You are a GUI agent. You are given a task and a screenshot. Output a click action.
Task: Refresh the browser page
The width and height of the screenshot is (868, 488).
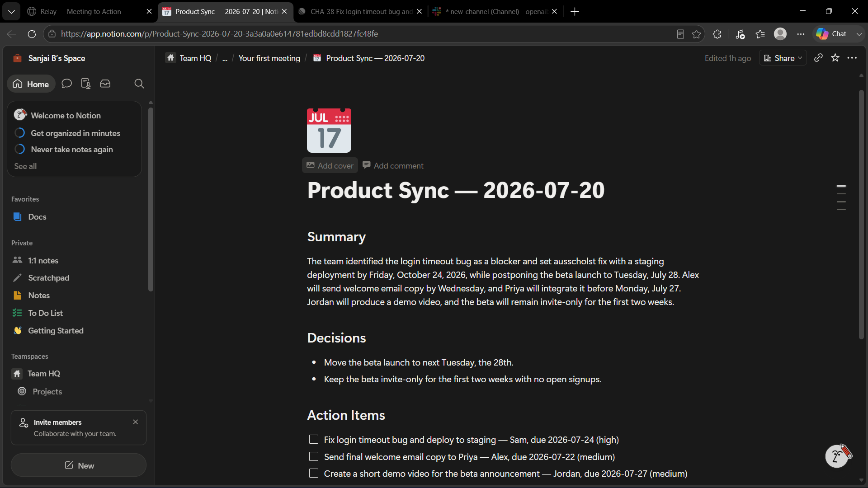pos(32,34)
